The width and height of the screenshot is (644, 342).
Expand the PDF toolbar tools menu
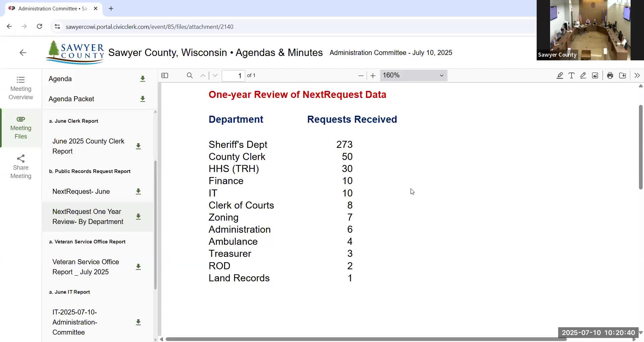637,75
